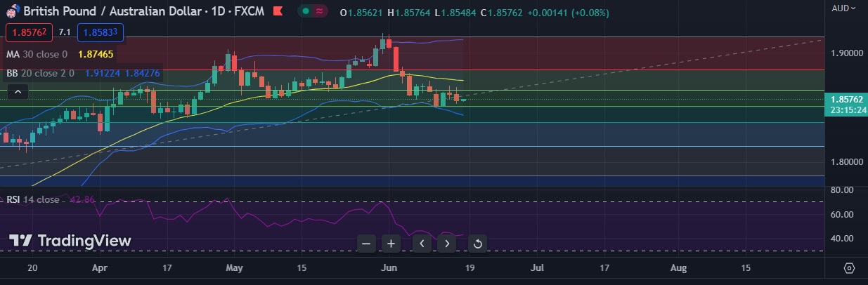Click the Apr label on time axis
The width and height of the screenshot is (868, 285).
click(100, 268)
